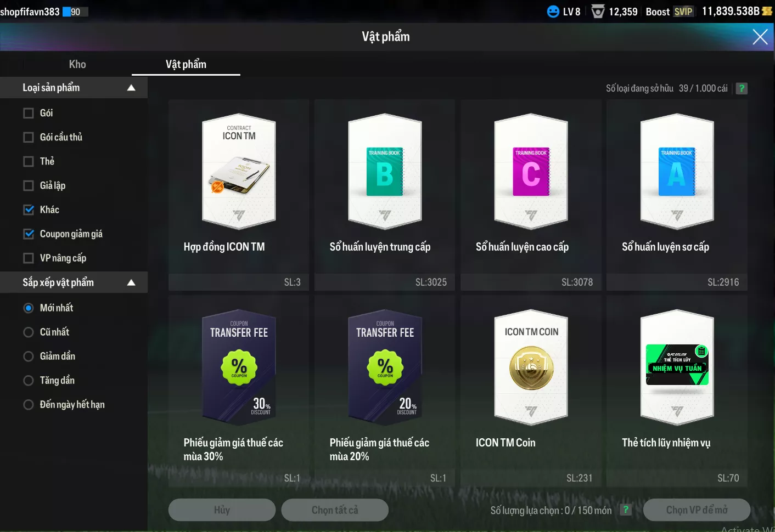Click the green Training Book B icon
Viewport: 775px width, 532px height.
click(385, 172)
